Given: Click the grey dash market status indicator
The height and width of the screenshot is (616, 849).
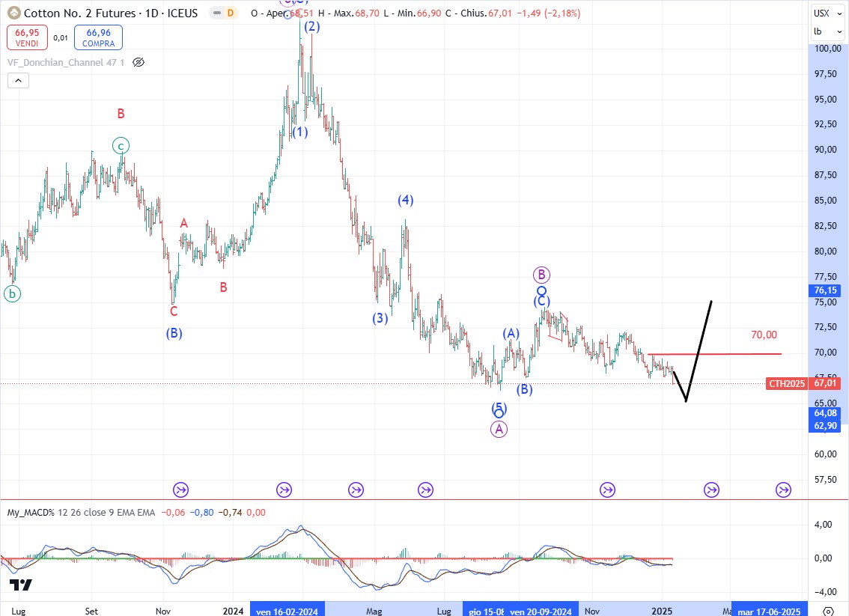Looking at the screenshot, I should 217,13.
